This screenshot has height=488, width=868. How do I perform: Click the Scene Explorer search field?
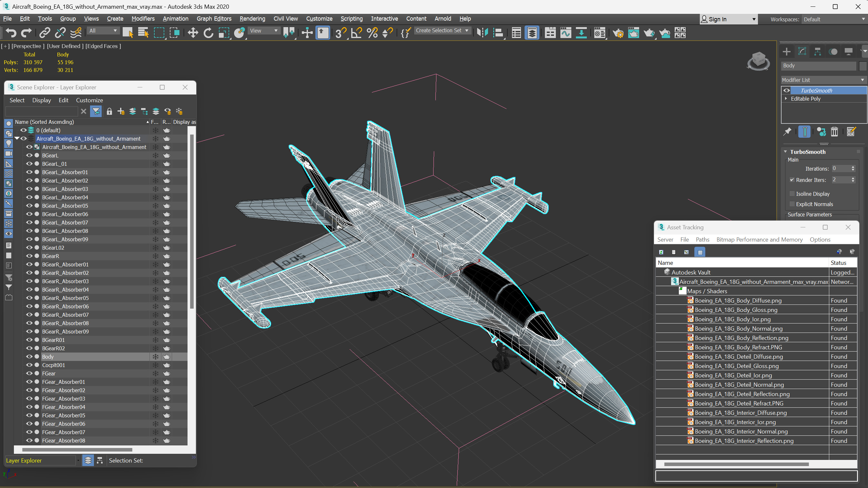coord(42,111)
